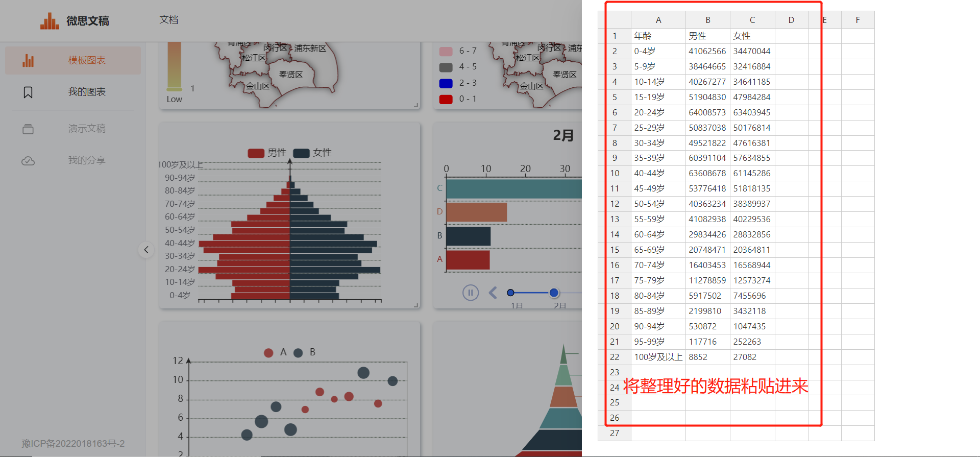Viewport: 980px width, 457px height.
Task: Open 我的分享 in the sidebar
Action: click(73, 160)
